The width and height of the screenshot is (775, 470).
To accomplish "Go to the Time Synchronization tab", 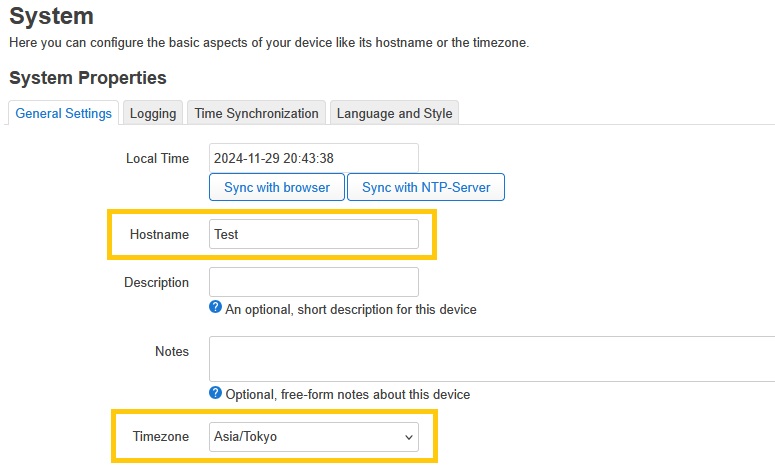I will pos(257,113).
